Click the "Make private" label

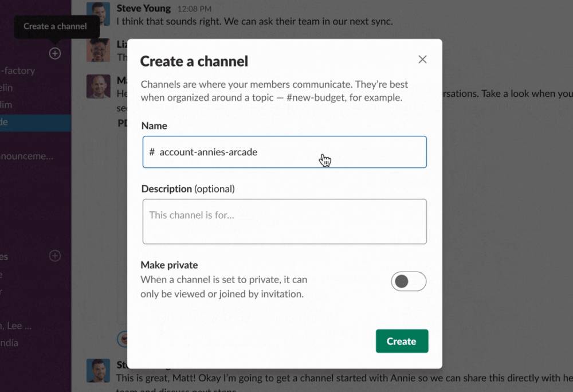tap(169, 265)
